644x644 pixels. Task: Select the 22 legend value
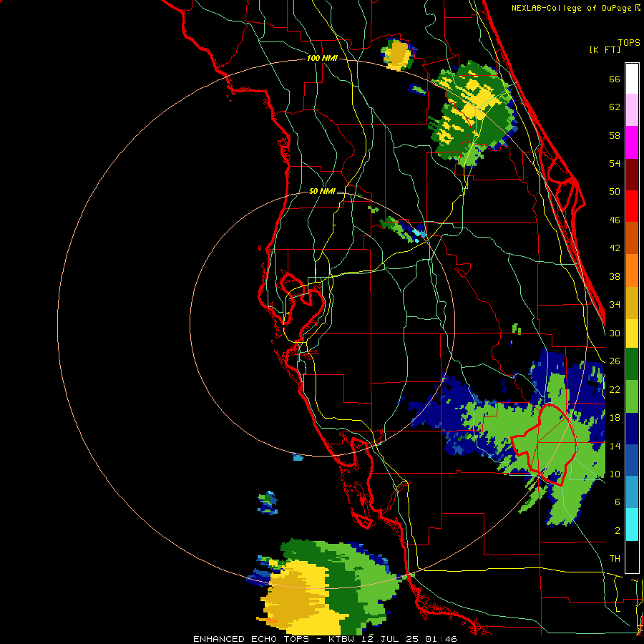(615, 389)
